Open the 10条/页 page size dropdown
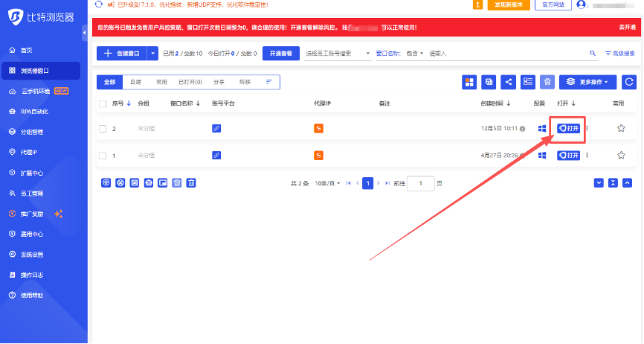This screenshot has height=344, width=644. (x=328, y=183)
